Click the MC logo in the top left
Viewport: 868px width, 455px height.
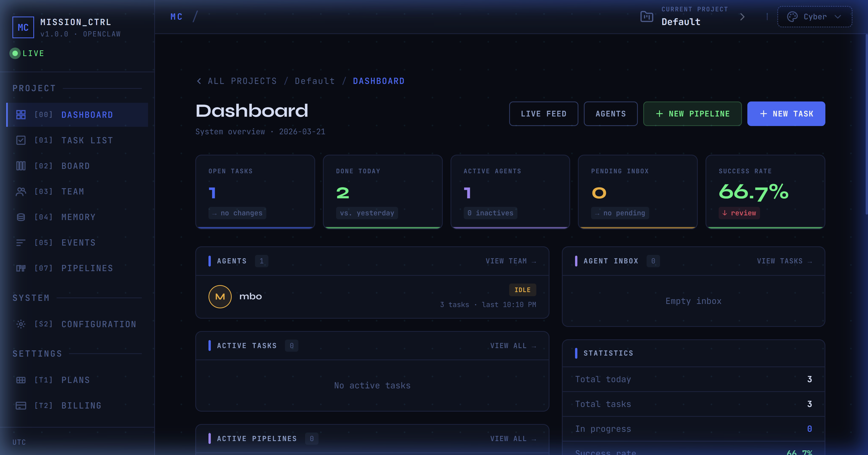point(23,27)
